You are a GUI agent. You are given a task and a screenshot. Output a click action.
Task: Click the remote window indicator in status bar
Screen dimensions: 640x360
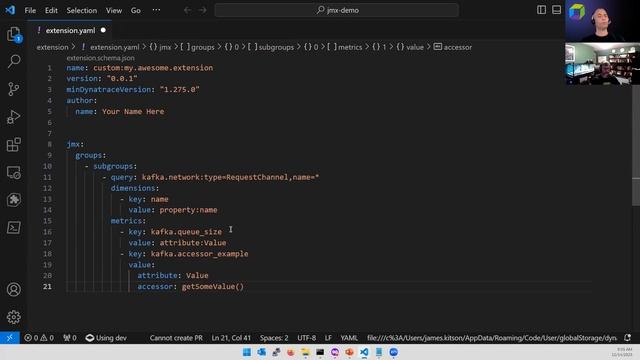[x=10, y=338]
